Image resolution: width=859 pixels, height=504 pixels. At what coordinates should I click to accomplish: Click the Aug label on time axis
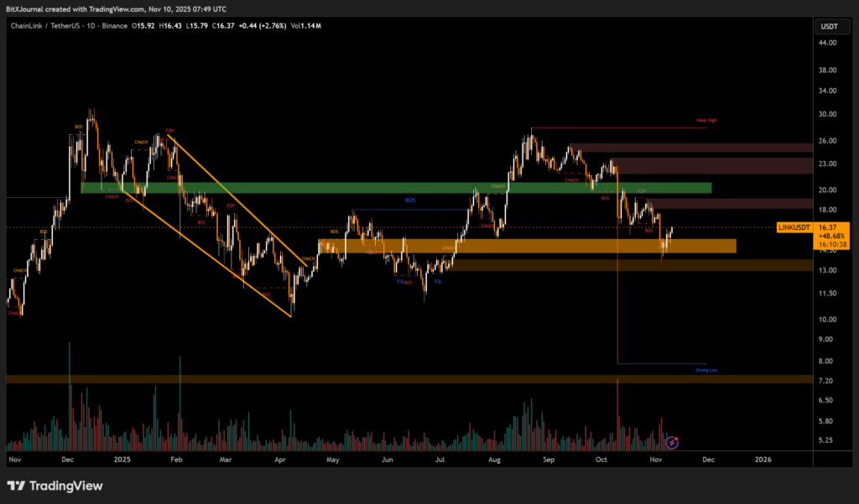tap(493, 460)
